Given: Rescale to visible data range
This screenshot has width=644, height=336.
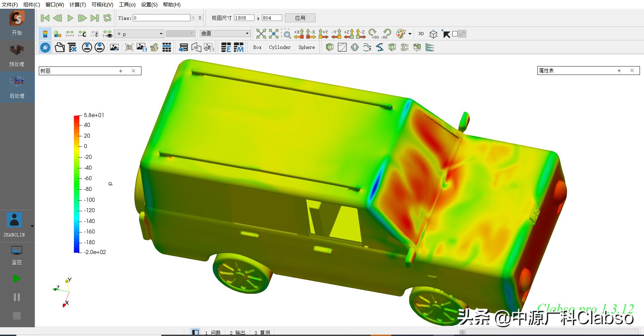Looking at the screenshot, I should coord(107,34).
